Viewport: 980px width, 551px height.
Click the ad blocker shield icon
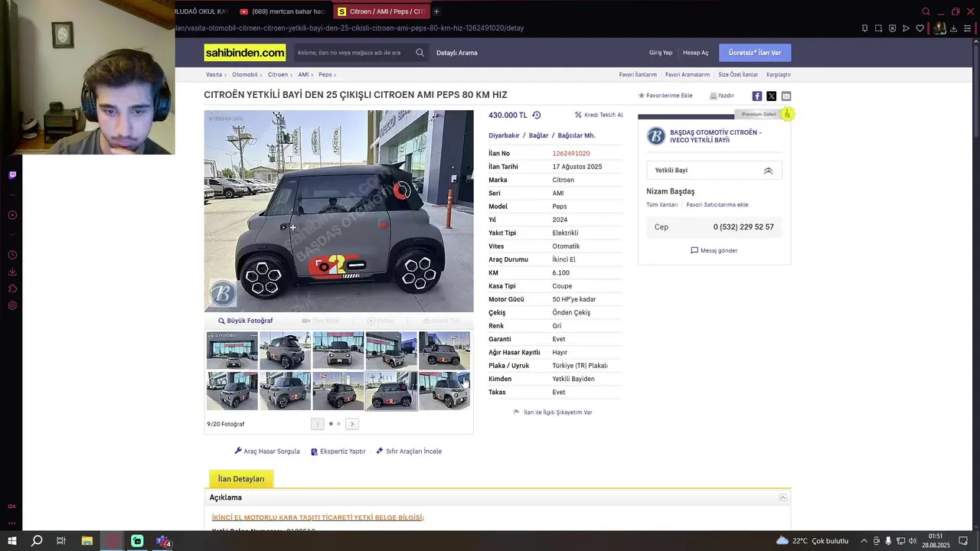(892, 28)
